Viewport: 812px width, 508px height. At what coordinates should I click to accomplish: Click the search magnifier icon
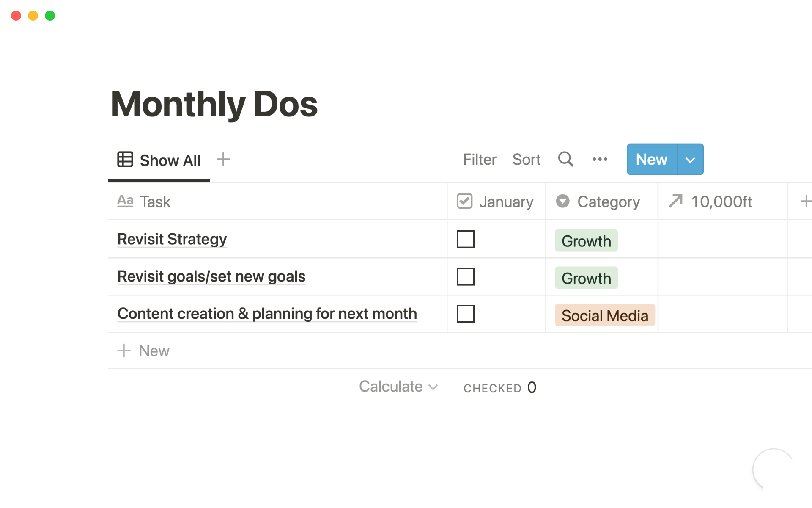click(x=565, y=159)
